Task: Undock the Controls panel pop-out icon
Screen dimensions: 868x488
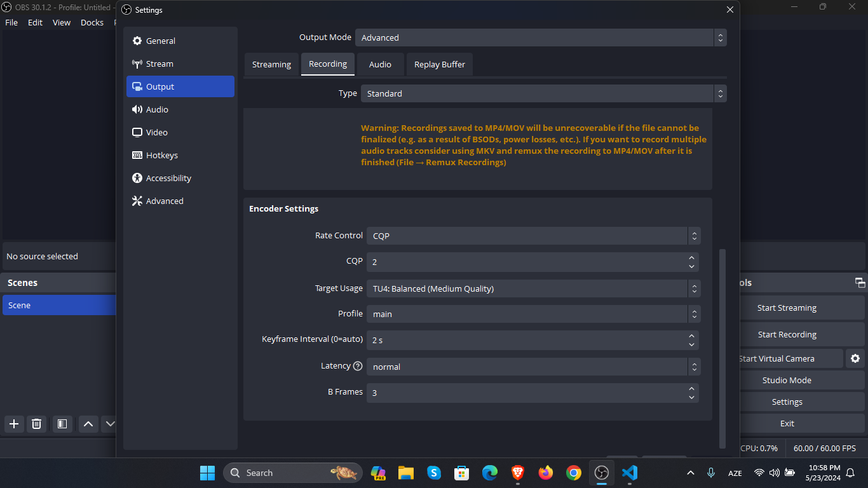Action: coord(860,283)
